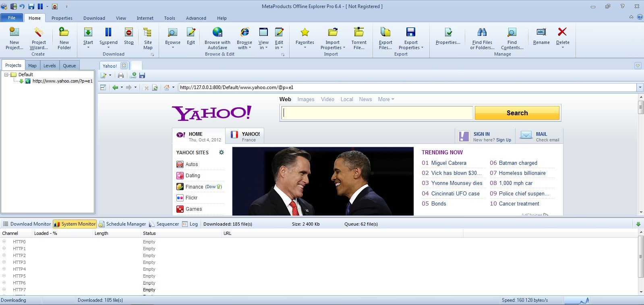Switch to the Queue panel tab
The height and width of the screenshot is (305, 644).
69,66
